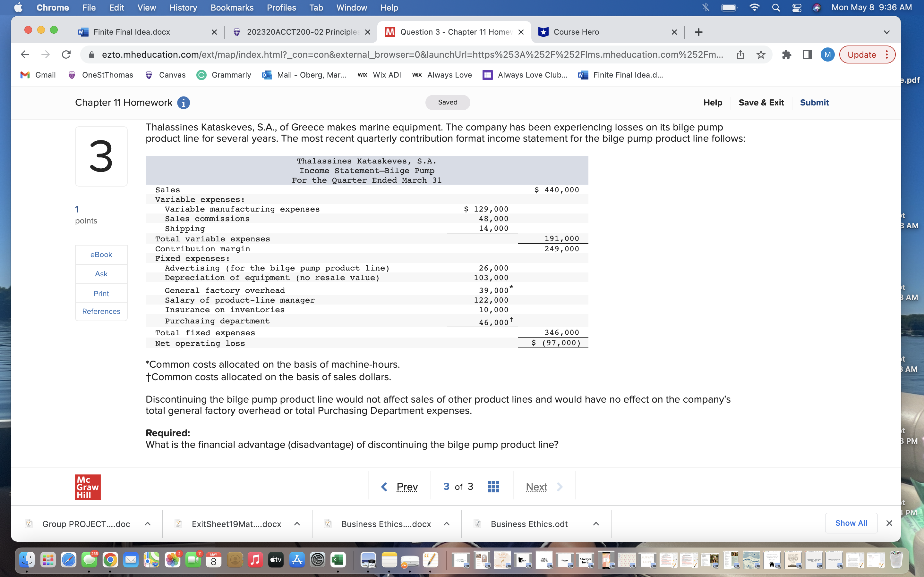924x577 pixels.
Task: Open the Bookmarks menu
Action: point(232,7)
